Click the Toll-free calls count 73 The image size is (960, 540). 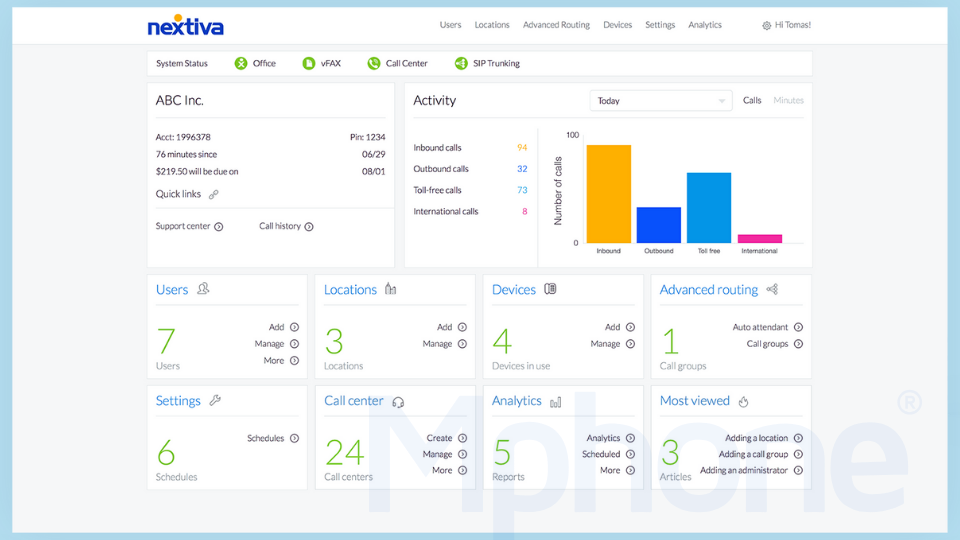pos(522,190)
